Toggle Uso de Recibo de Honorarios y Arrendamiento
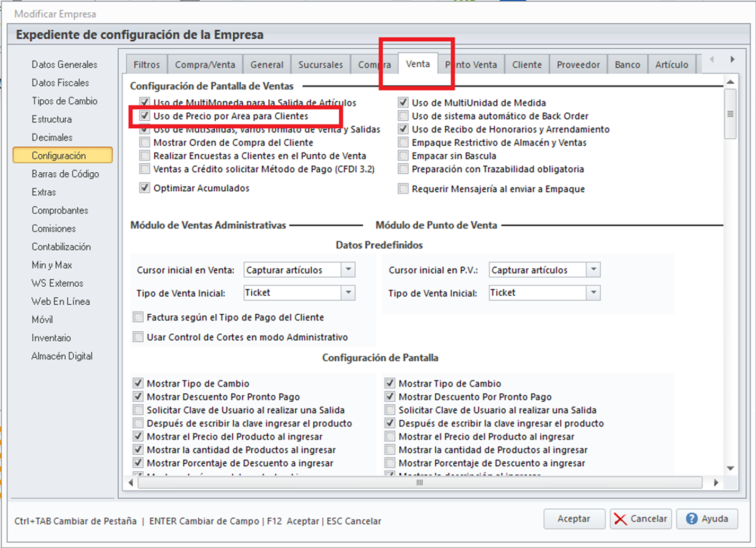Viewport: 756px width, 548px height. [x=403, y=129]
